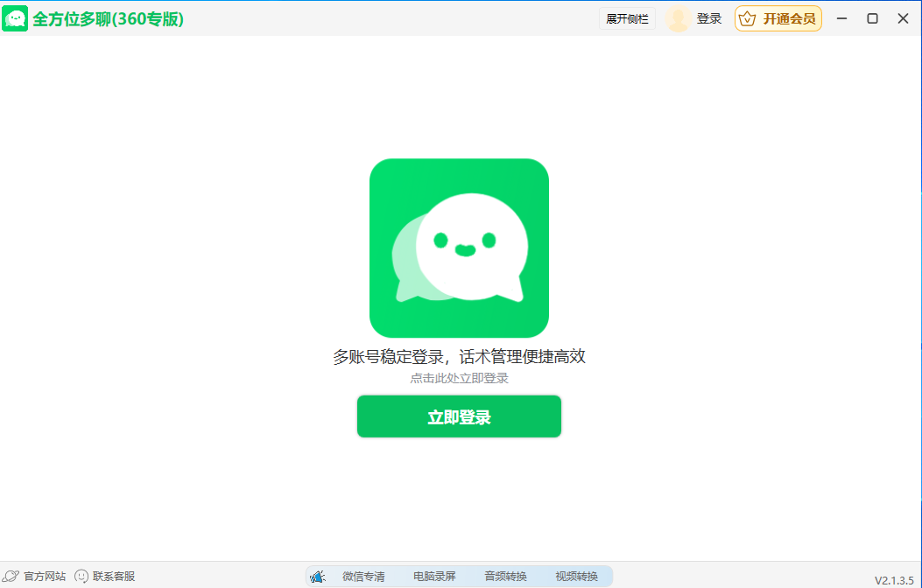Select 电脑录屏 in the bottom bar
This screenshot has height=588, width=922.
[434, 576]
